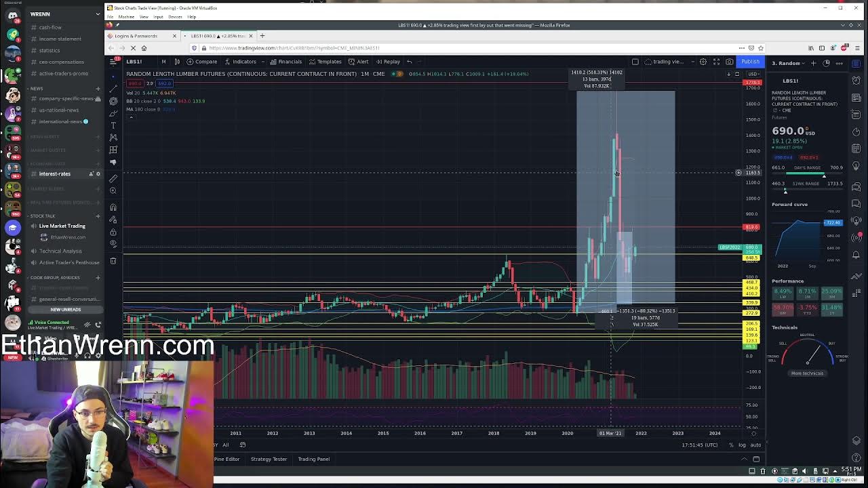Select the zoom-in tool

pos(113,190)
